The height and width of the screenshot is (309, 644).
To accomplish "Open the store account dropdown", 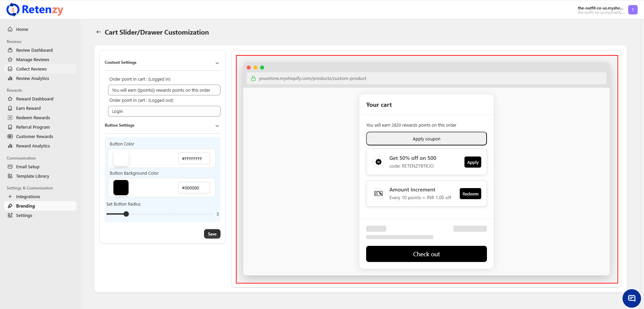I will (601, 10).
